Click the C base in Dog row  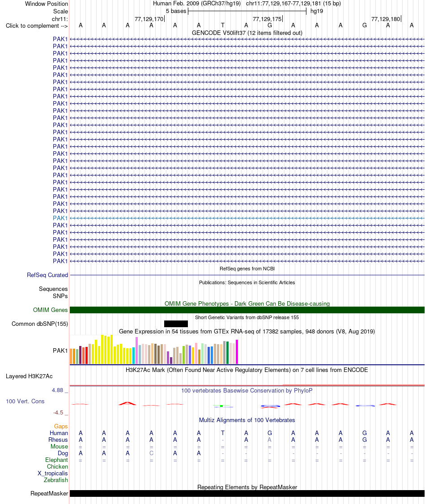[x=151, y=453]
